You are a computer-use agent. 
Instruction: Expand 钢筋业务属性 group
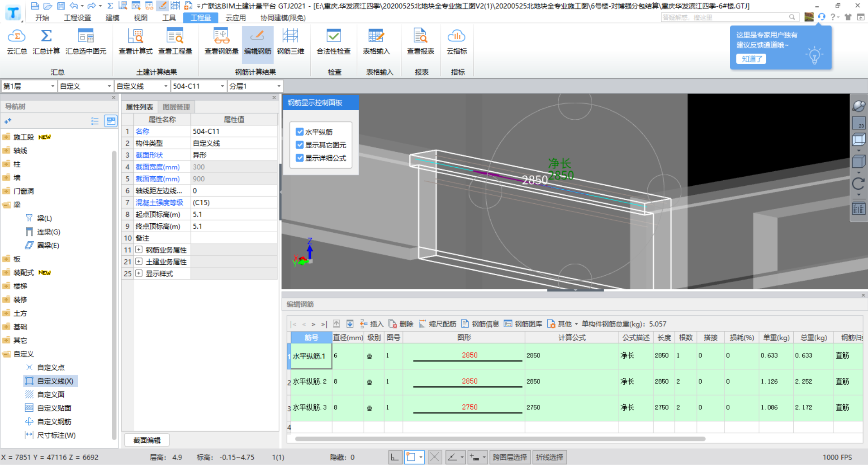(139, 249)
